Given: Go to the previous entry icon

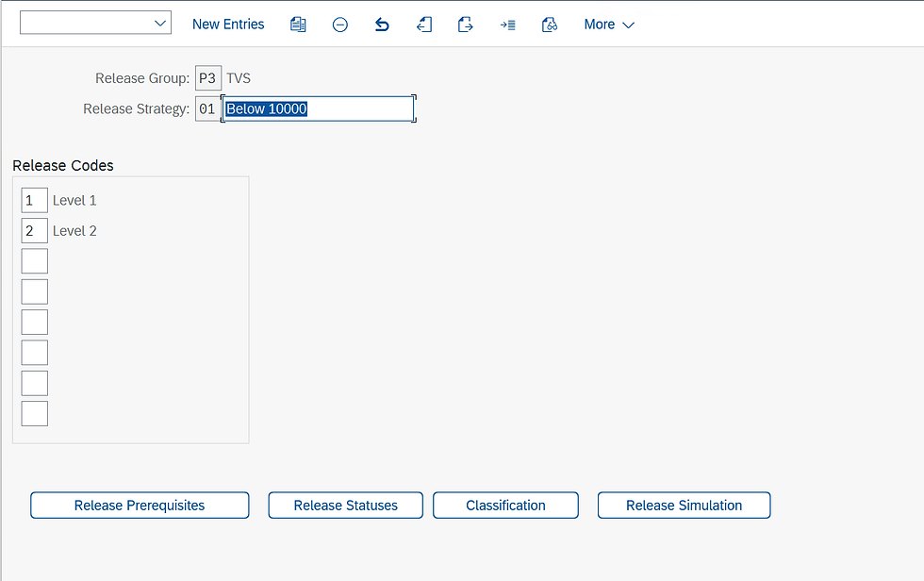Looking at the screenshot, I should pyautogui.click(x=423, y=25).
